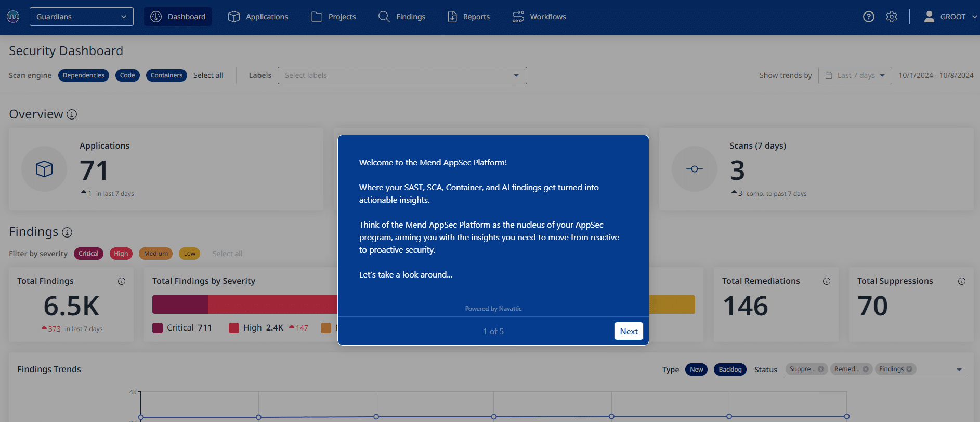Image resolution: width=980 pixels, height=422 pixels.
Task: Click the High 2.4K legend entry
Action: (x=256, y=328)
